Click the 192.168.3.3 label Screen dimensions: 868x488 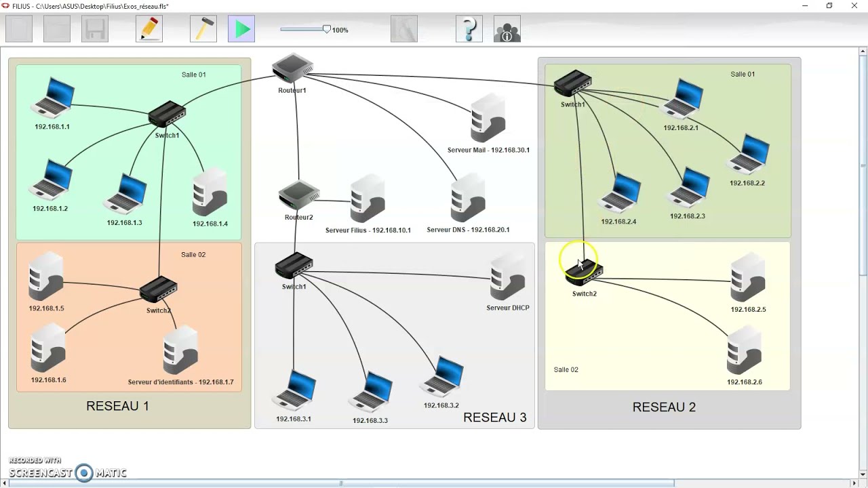pyautogui.click(x=370, y=421)
